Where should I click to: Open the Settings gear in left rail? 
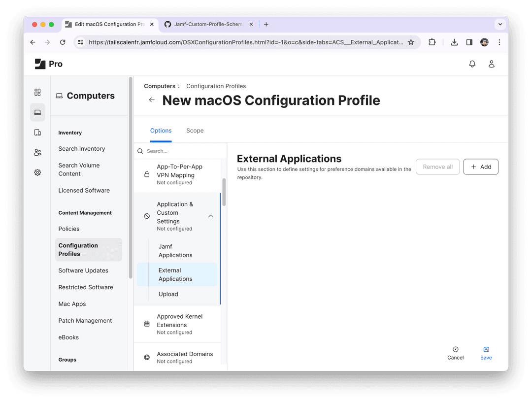pyautogui.click(x=37, y=172)
